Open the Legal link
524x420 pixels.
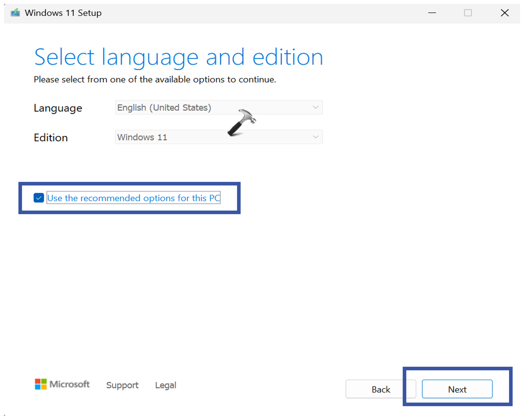click(165, 385)
